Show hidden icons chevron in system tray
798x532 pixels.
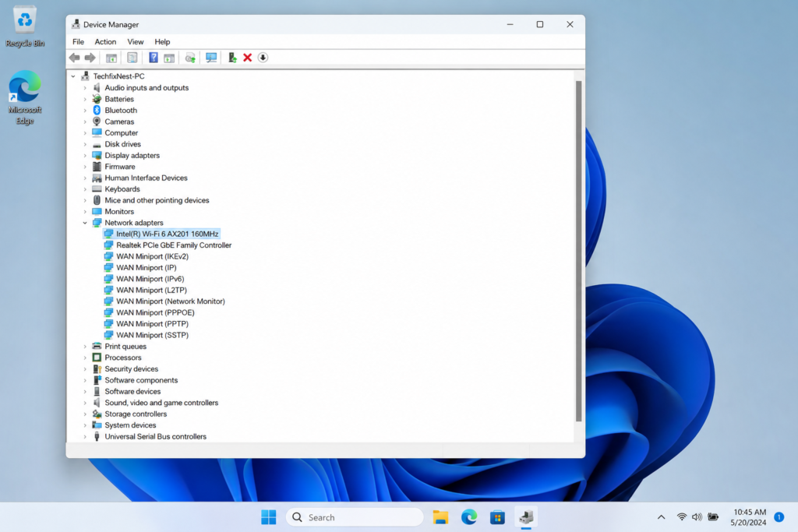[661, 517]
